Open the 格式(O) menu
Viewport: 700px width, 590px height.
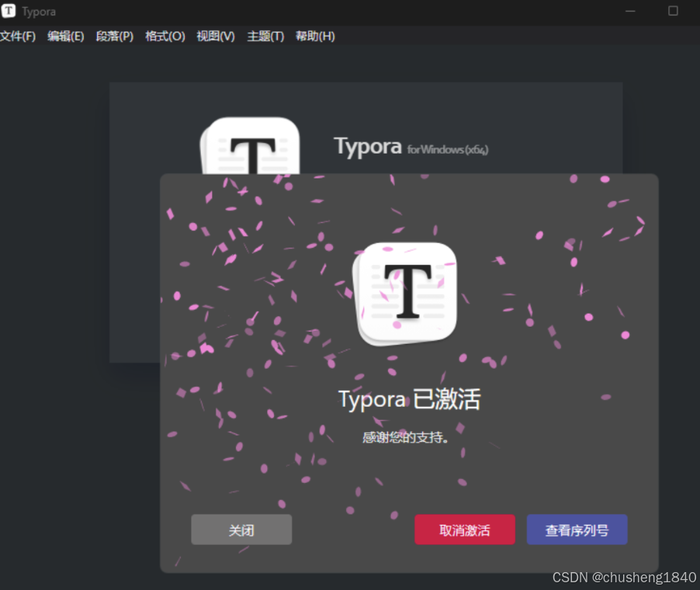click(165, 36)
